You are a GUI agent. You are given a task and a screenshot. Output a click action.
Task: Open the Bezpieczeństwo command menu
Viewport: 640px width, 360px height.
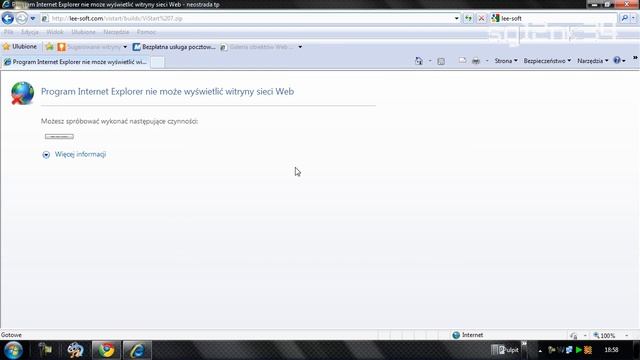547,61
